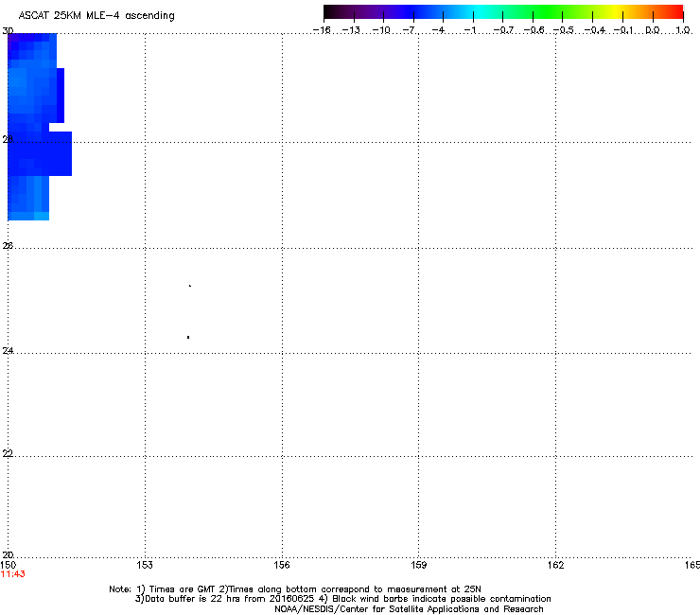The width and height of the screenshot is (700, 615).
Task: Click the color bar label 1.0
Action: pyautogui.click(x=683, y=30)
